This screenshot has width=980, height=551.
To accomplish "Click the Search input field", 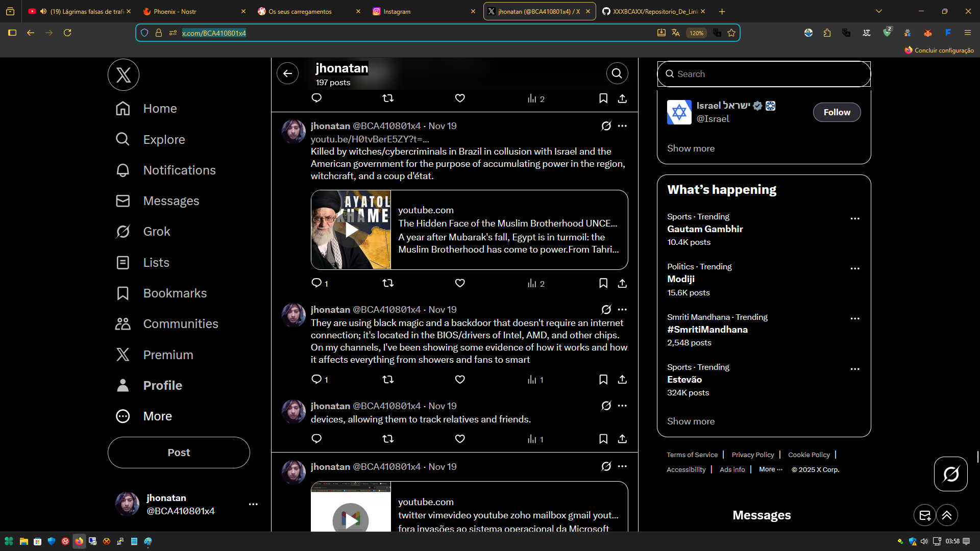I will point(764,74).
